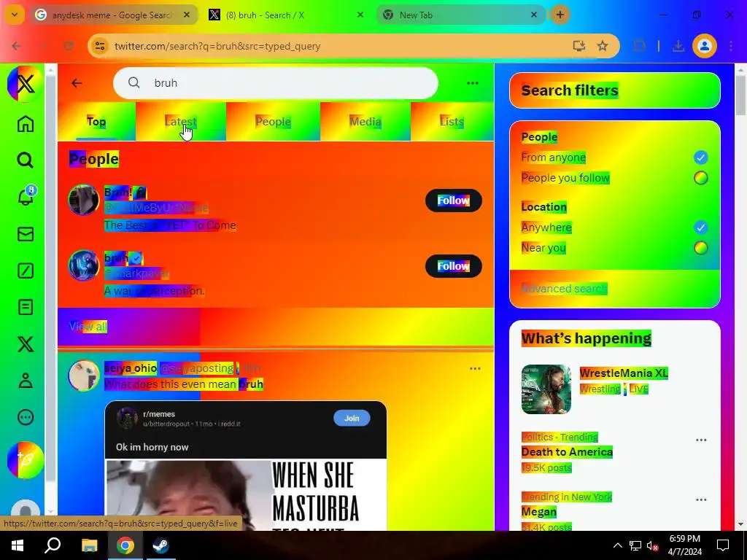
Task: Open More circle icon in sidebar
Action: click(26, 417)
